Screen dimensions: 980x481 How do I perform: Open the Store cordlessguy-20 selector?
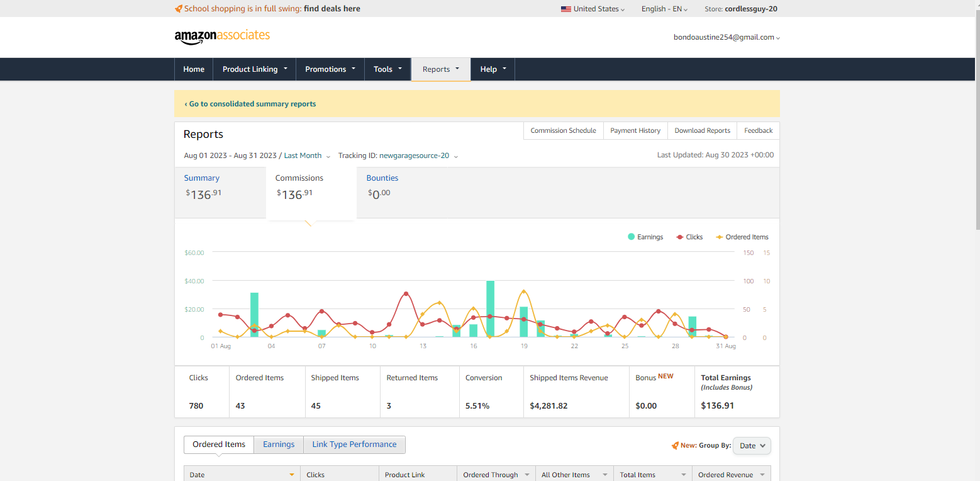(741, 9)
